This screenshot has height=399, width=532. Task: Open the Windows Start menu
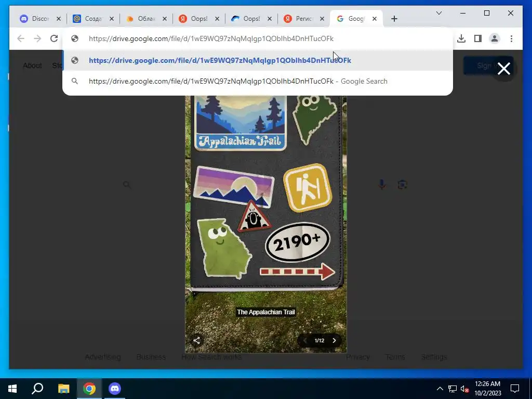[12, 389]
